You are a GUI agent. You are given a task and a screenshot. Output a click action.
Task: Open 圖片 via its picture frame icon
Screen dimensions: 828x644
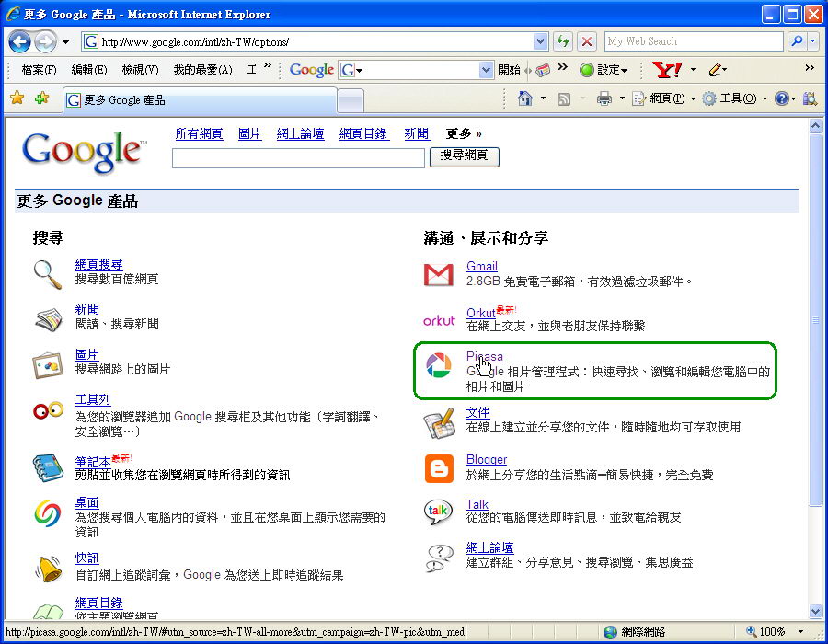pyautogui.click(x=48, y=365)
